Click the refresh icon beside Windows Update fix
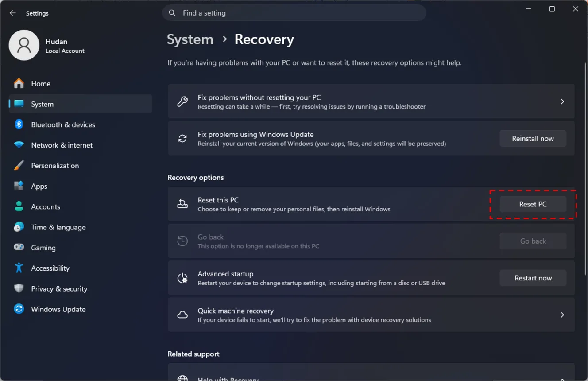This screenshot has width=588, height=381. tap(182, 139)
